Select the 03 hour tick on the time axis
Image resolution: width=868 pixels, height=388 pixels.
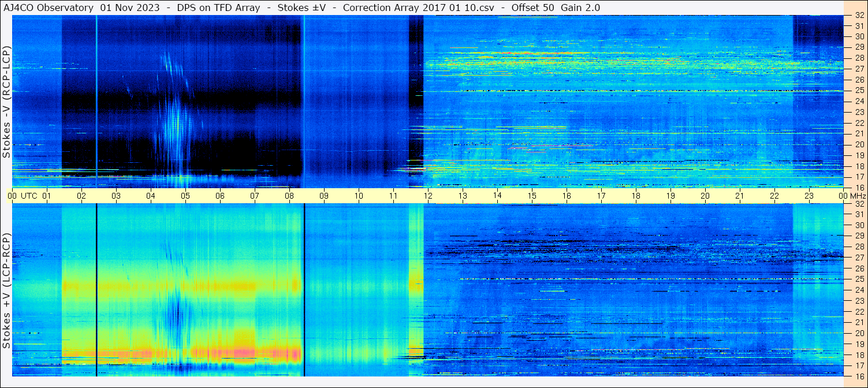click(116, 196)
